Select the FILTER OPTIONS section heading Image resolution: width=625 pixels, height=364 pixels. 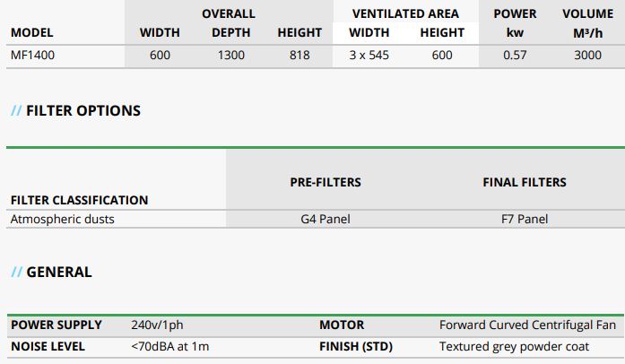click(82, 111)
